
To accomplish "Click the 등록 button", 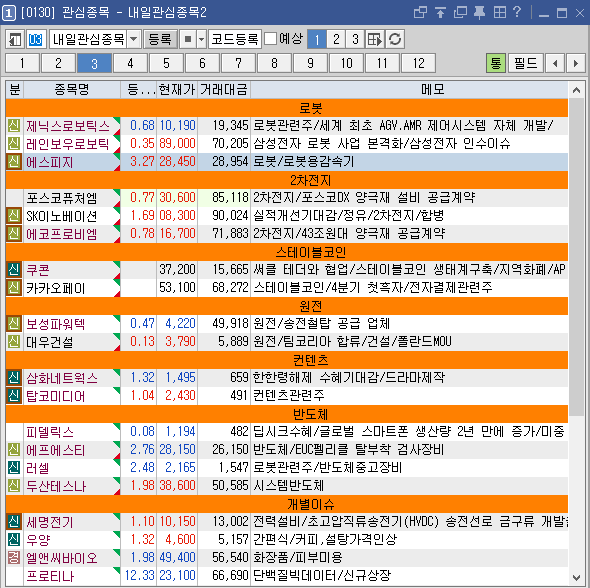I will click(x=160, y=39).
